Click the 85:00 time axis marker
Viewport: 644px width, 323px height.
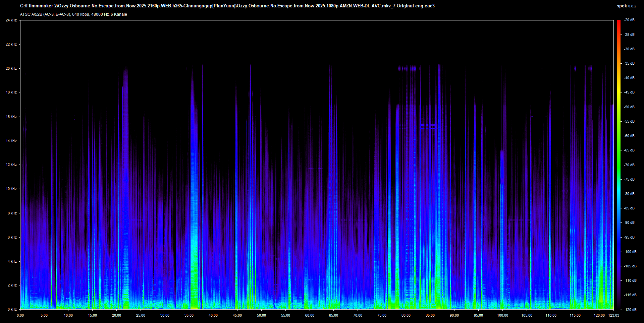430,315
